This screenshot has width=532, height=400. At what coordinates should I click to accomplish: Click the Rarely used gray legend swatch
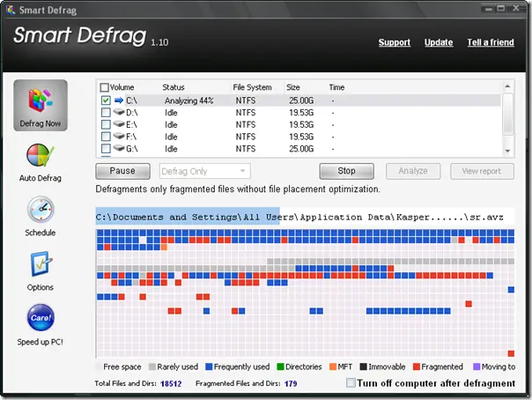[152, 367]
